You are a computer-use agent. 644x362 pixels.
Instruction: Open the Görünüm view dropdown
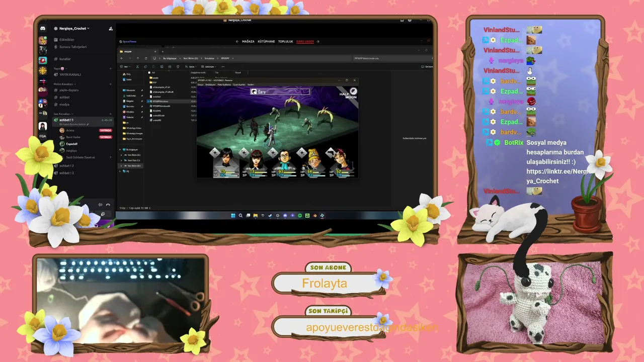tap(209, 66)
